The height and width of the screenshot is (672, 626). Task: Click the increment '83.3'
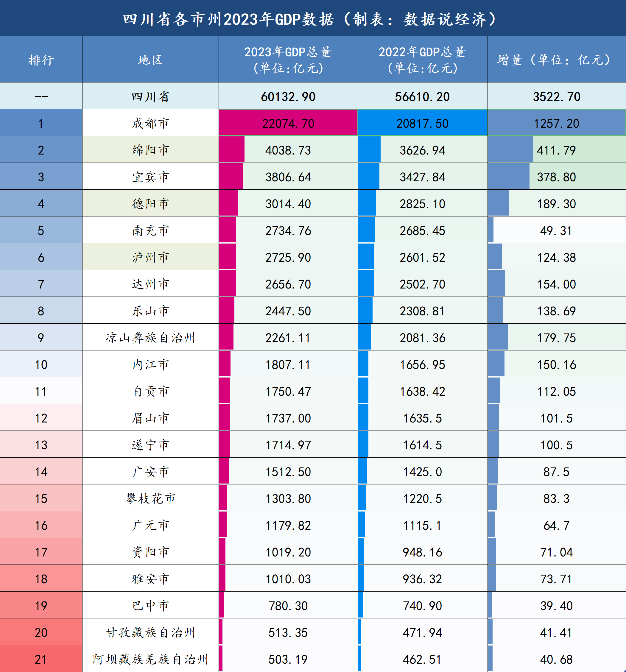[x=556, y=499]
